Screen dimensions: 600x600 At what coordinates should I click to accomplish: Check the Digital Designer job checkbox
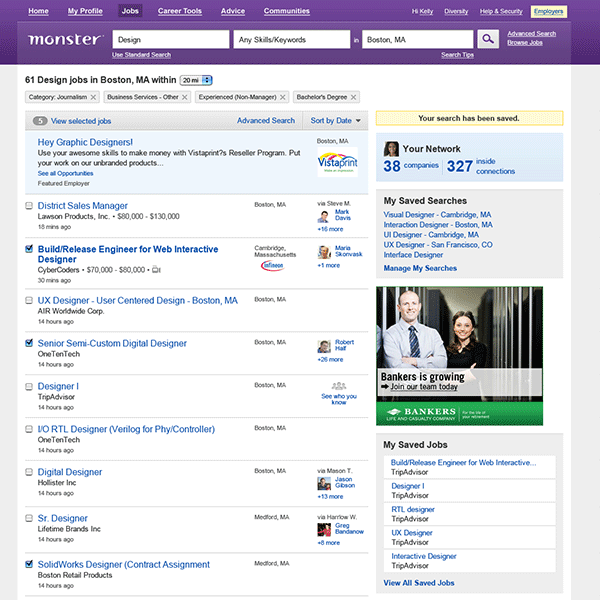[x=29, y=472]
